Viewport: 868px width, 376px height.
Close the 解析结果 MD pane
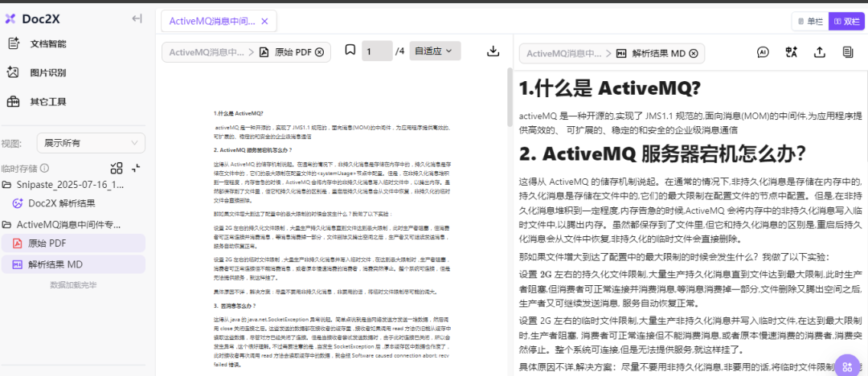pyautogui.click(x=693, y=54)
